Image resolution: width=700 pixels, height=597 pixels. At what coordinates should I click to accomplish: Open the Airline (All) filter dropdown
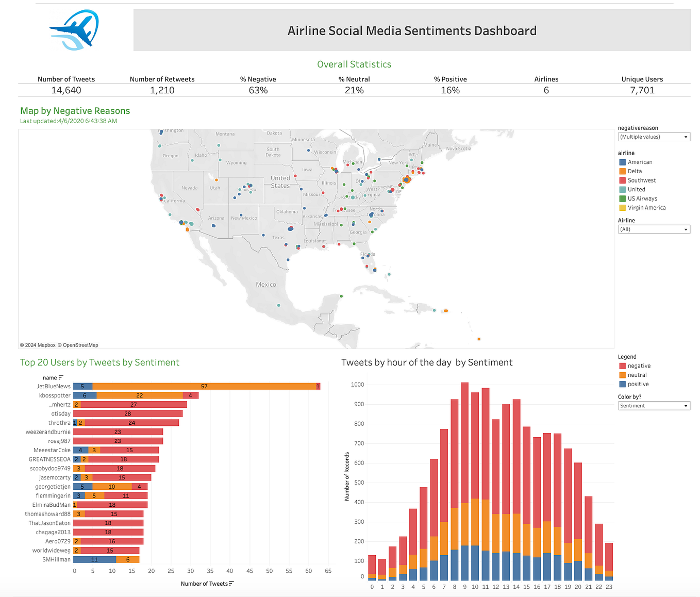pos(685,229)
